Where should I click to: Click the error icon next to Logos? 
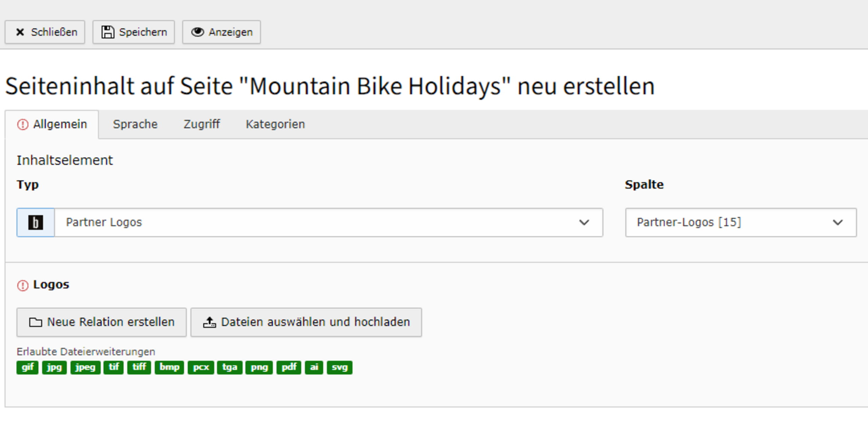23,285
